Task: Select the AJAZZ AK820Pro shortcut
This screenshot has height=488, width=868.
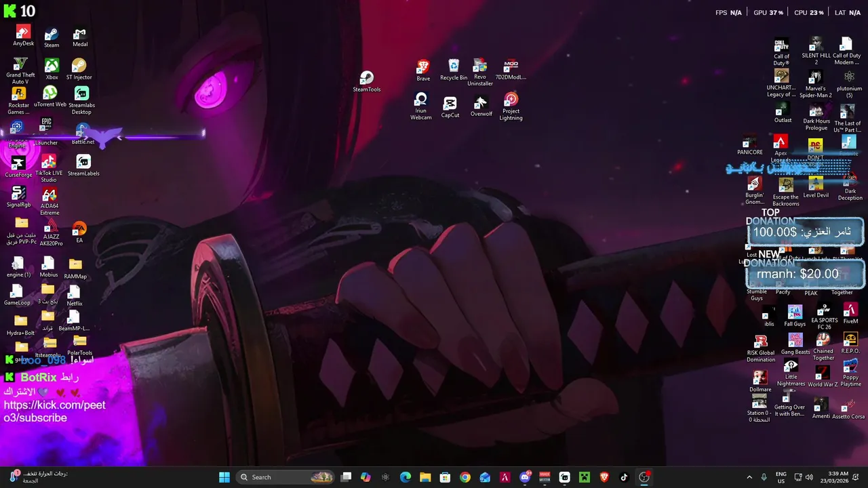Action: (51, 233)
